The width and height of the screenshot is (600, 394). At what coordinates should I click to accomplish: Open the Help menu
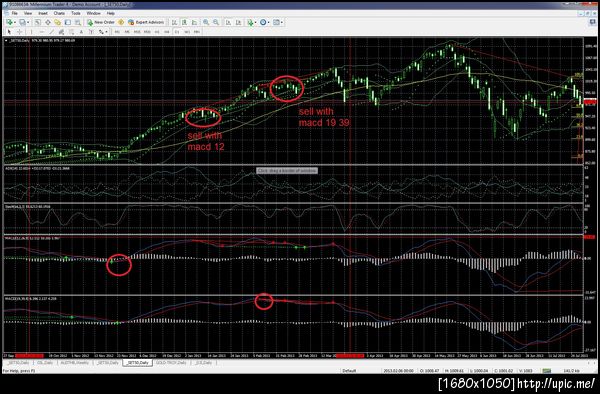pyautogui.click(x=111, y=13)
